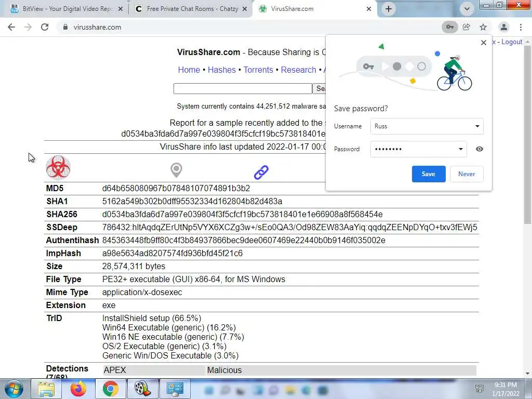Click the Authentihash value
Screen dimensions: 532x399
tap(244, 240)
